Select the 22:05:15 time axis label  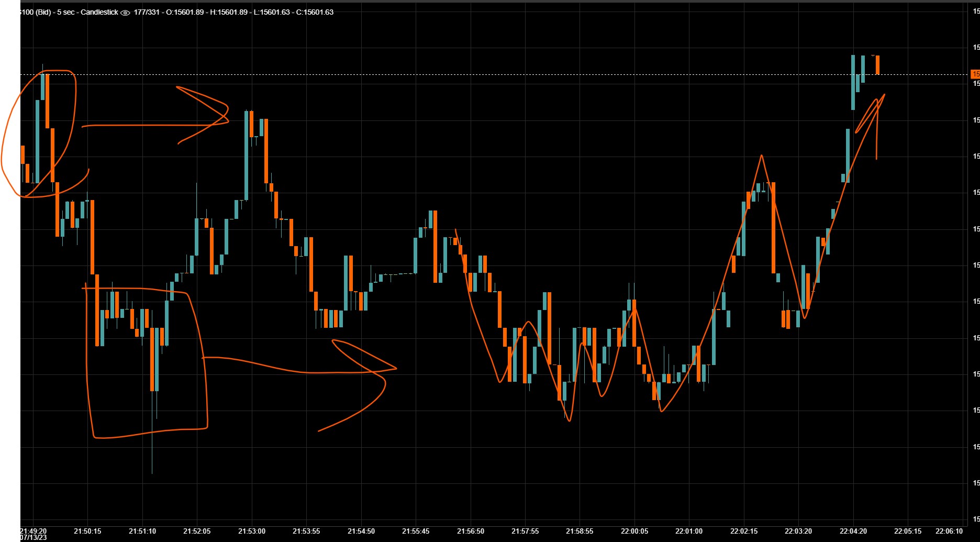(908, 531)
